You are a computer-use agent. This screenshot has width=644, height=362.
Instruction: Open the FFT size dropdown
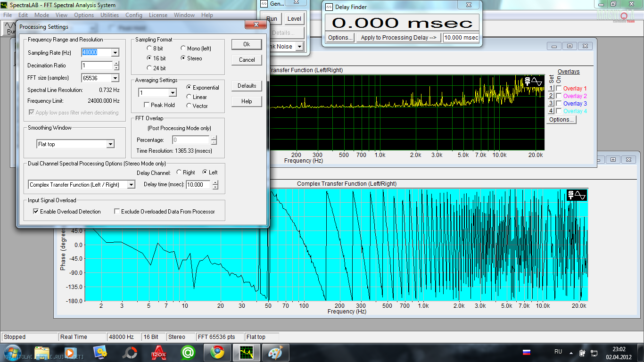click(x=115, y=78)
